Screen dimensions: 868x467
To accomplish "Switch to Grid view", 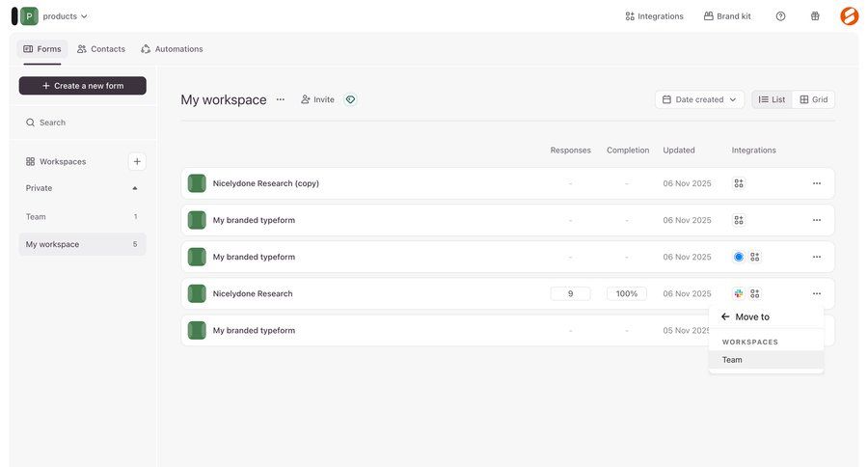I will [x=813, y=99].
